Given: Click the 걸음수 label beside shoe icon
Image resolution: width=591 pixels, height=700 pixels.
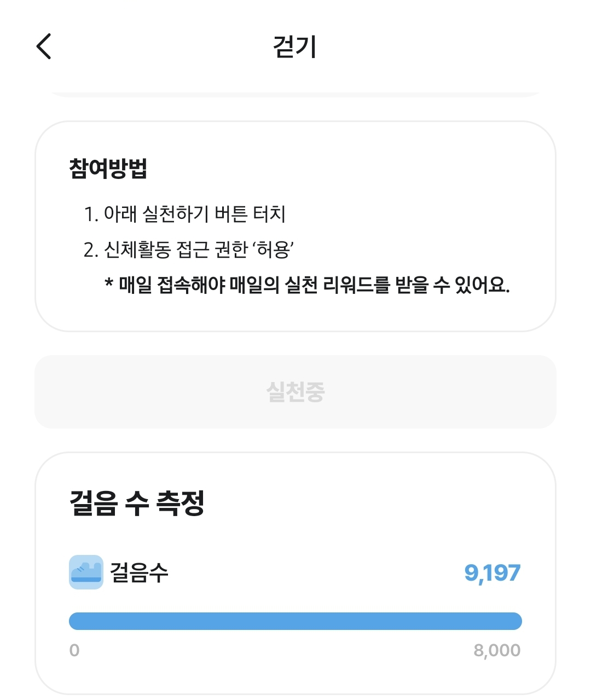Looking at the screenshot, I should click(x=139, y=572).
